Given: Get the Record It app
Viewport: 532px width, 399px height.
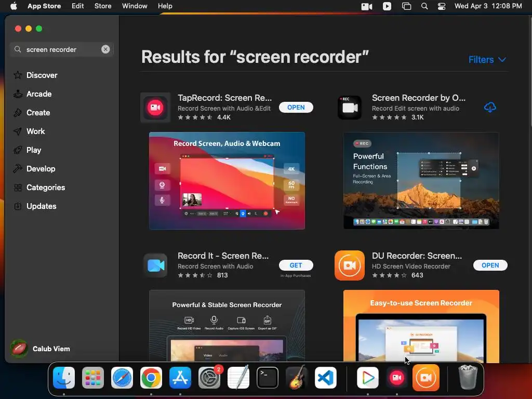Looking at the screenshot, I should click(296, 265).
